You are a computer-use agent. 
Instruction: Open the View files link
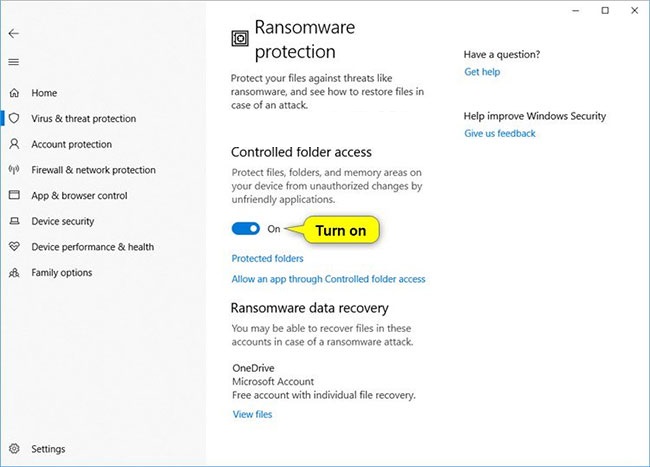252,414
